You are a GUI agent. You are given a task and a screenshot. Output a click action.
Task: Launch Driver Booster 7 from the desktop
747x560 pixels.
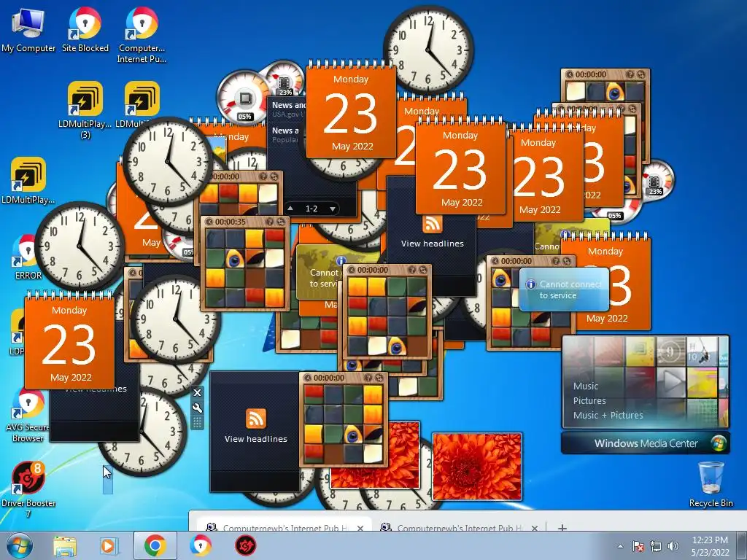tap(28, 489)
